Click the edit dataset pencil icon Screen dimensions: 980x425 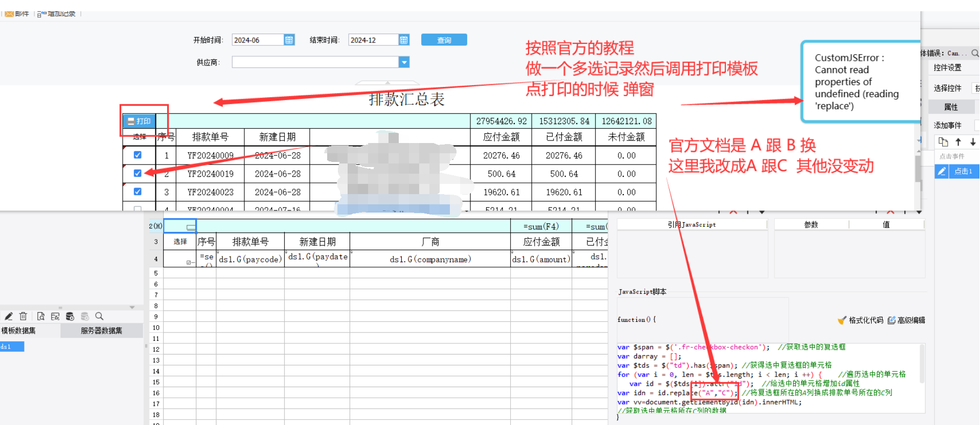(9, 317)
